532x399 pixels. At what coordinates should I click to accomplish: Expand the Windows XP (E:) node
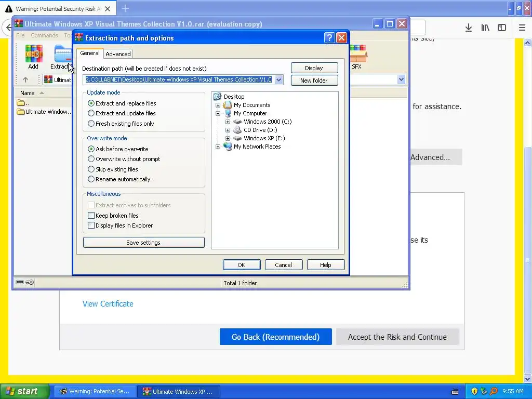[x=228, y=138]
